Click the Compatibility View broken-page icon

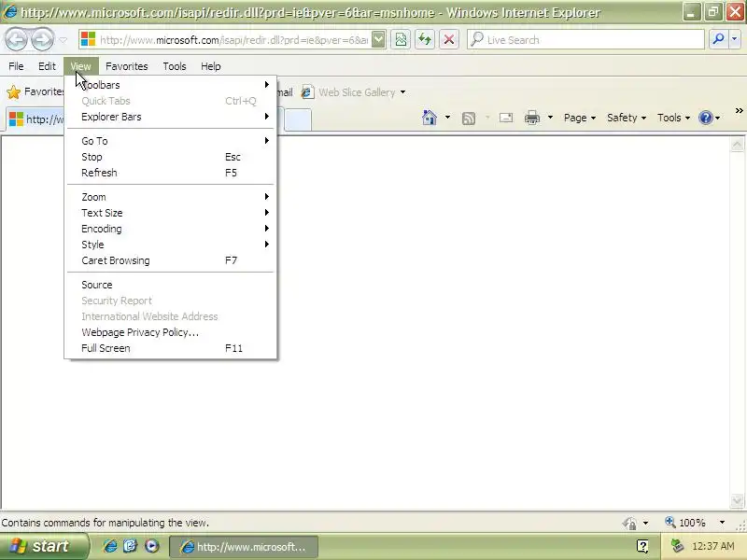402,40
